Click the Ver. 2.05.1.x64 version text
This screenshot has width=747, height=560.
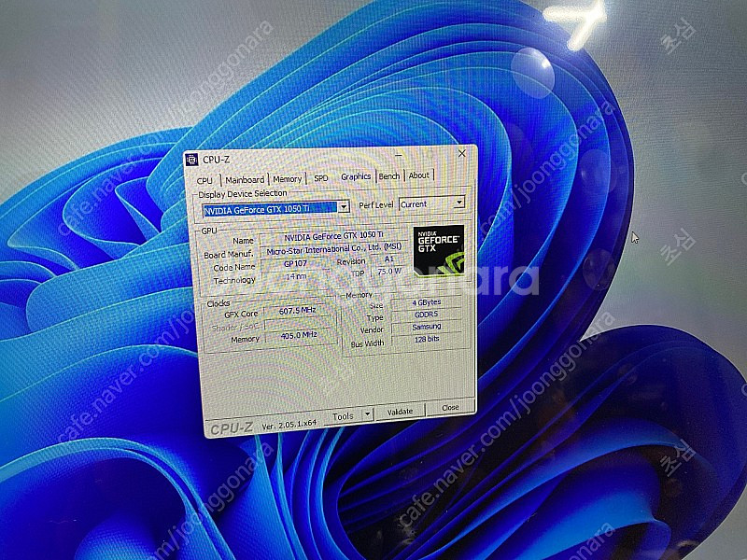tap(289, 424)
